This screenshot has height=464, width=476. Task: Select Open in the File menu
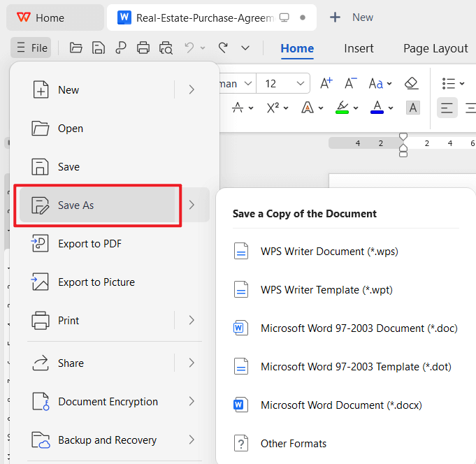[x=114, y=129]
